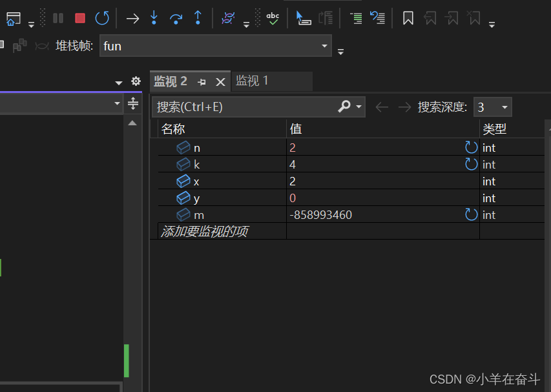Click the 名称 column header
Screen dimensions: 551x392
[222, 129]
